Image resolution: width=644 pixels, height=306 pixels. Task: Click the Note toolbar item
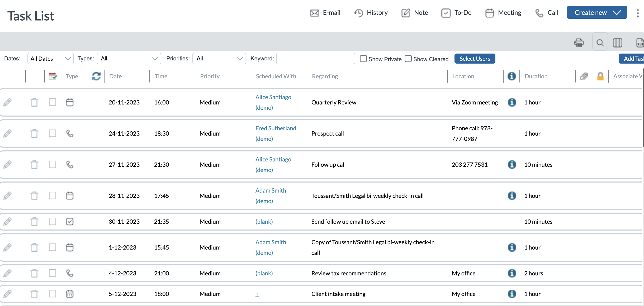coord(415,13)
